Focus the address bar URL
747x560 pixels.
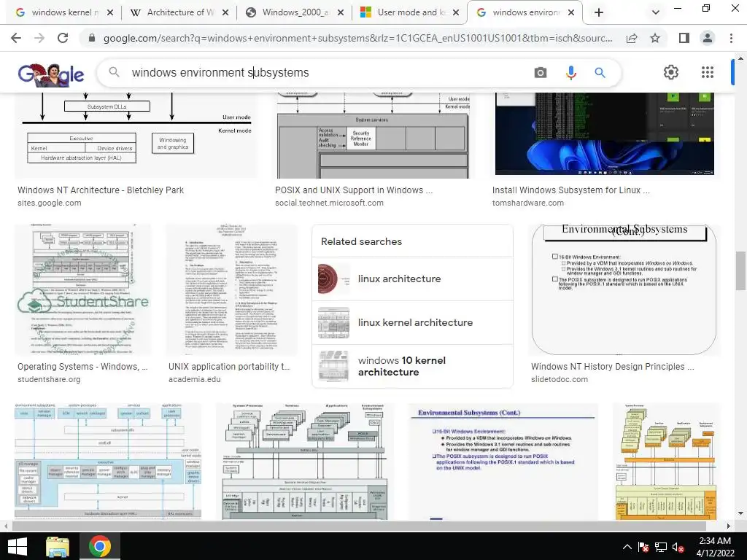(357, 38)
